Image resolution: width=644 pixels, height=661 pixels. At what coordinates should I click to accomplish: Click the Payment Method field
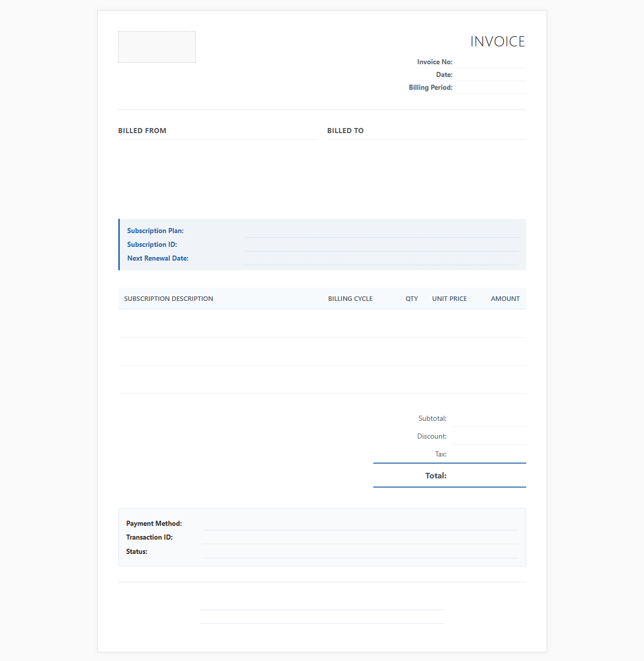(x=360, y=524)
